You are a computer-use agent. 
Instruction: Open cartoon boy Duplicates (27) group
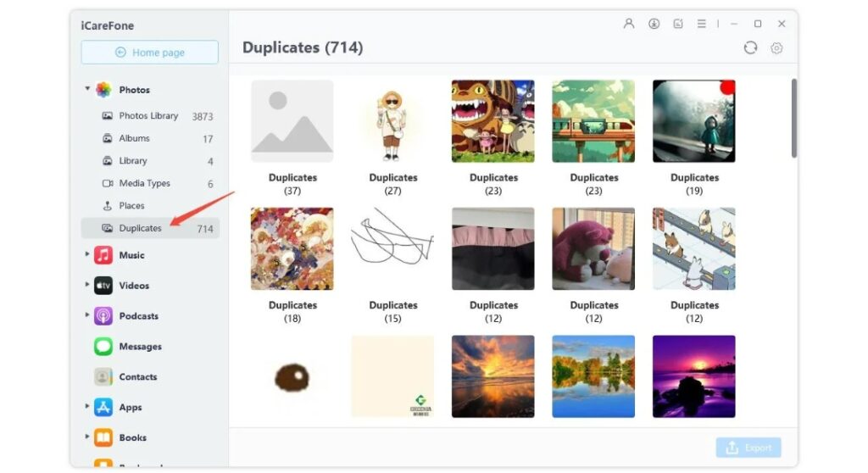392,121
